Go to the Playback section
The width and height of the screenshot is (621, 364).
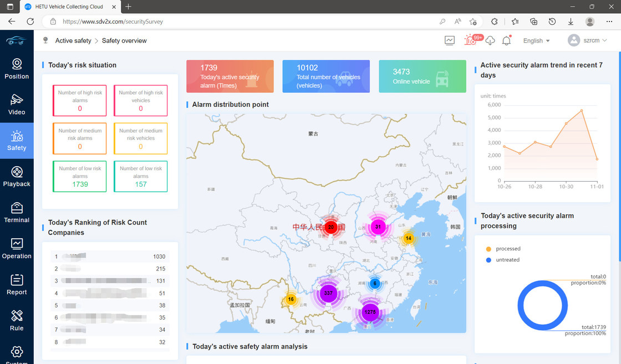[x=17, y=177]
